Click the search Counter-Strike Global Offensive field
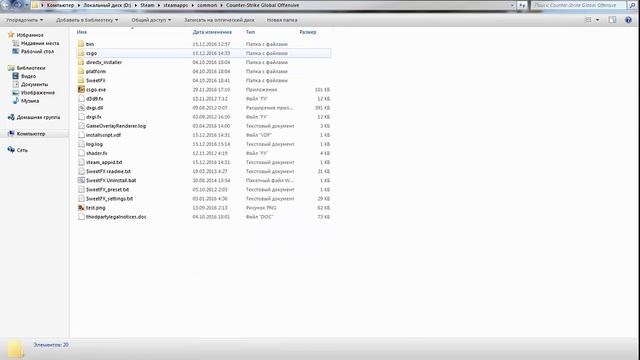This screenshot has height=360, width=640. tap(578, 5)
